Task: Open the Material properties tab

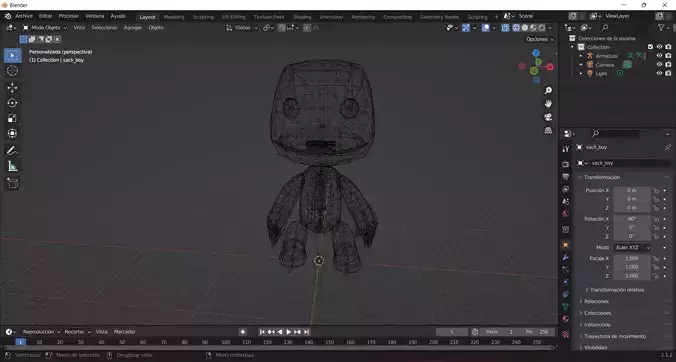Action: click(x=566, y=319)
